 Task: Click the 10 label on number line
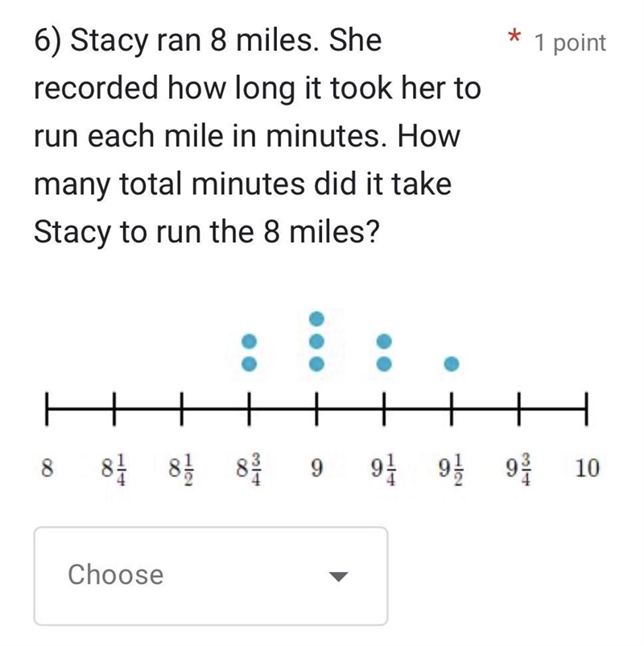(587, 469)
